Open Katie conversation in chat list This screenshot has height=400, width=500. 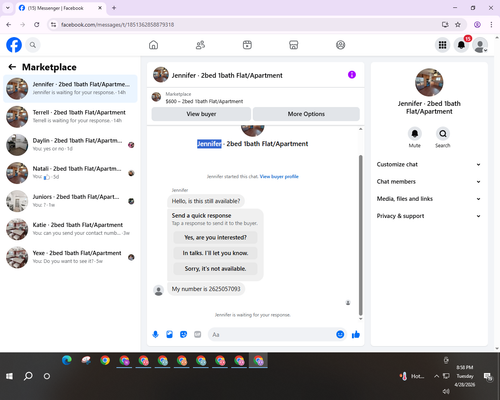(x=70, y=229)
